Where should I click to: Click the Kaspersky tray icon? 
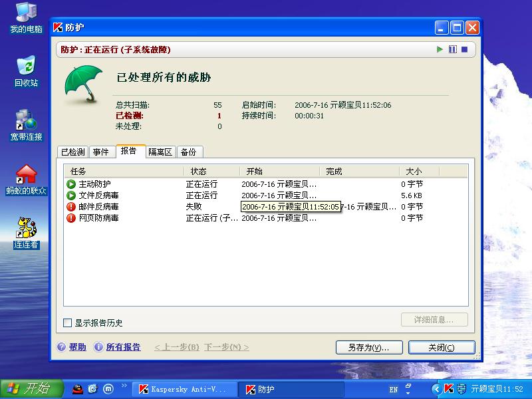(449, 389)
